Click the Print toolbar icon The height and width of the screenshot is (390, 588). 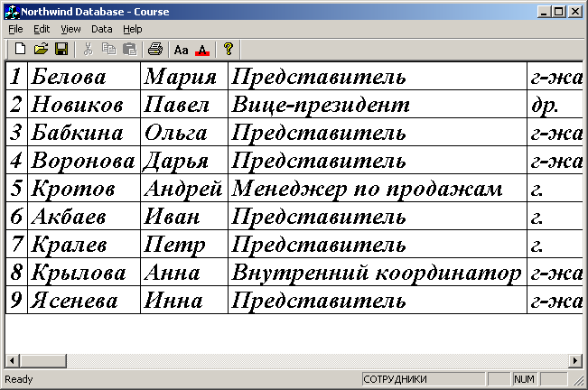point(155,49)
